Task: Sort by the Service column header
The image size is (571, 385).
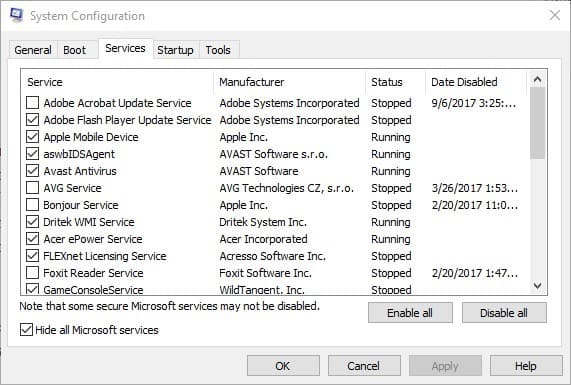Action: [118, 82]
